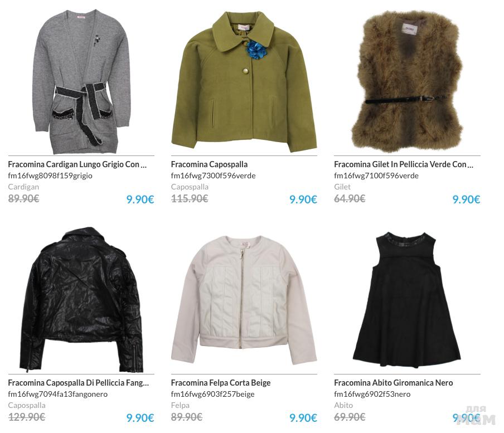Select the Cardigan category label
The image size is (504, 433).
(23, 187)
